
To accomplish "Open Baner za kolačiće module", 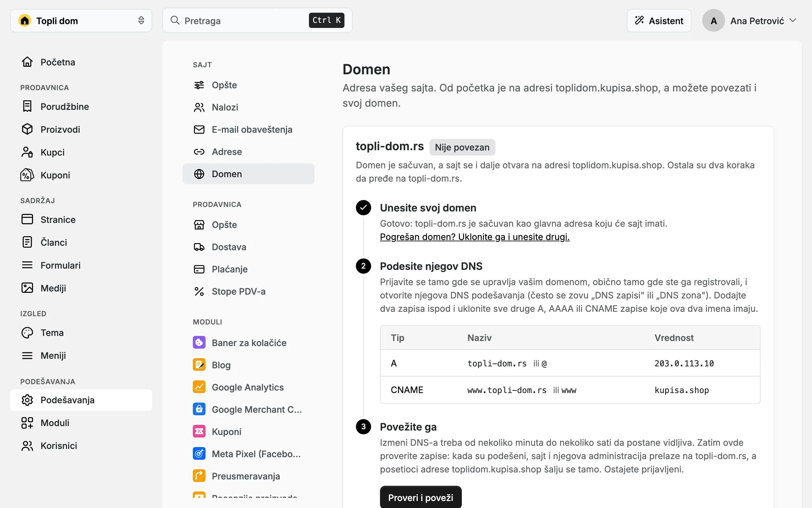I will (x=249, y=343).
